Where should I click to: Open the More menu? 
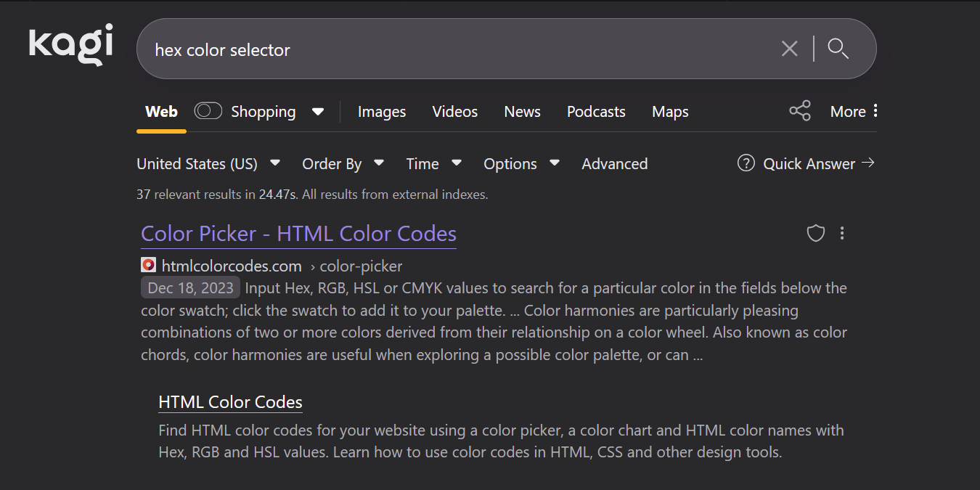coord(854,112)
